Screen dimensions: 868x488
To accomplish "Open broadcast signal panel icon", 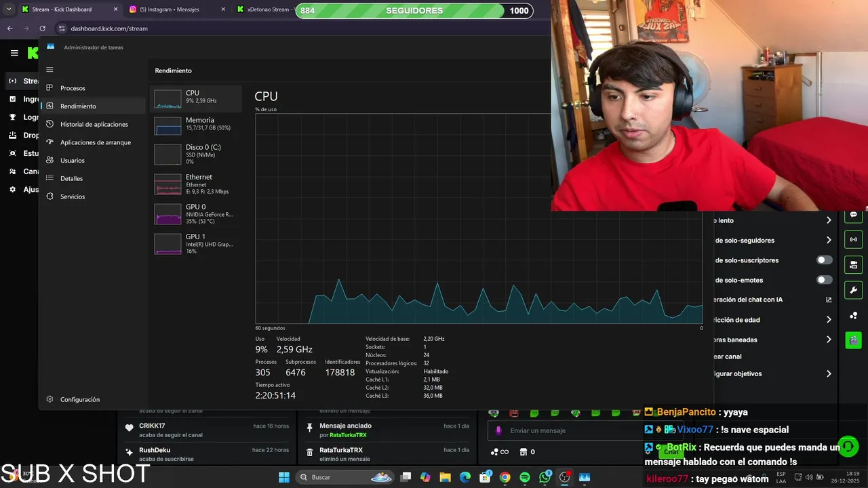I will tap(853, 239).
